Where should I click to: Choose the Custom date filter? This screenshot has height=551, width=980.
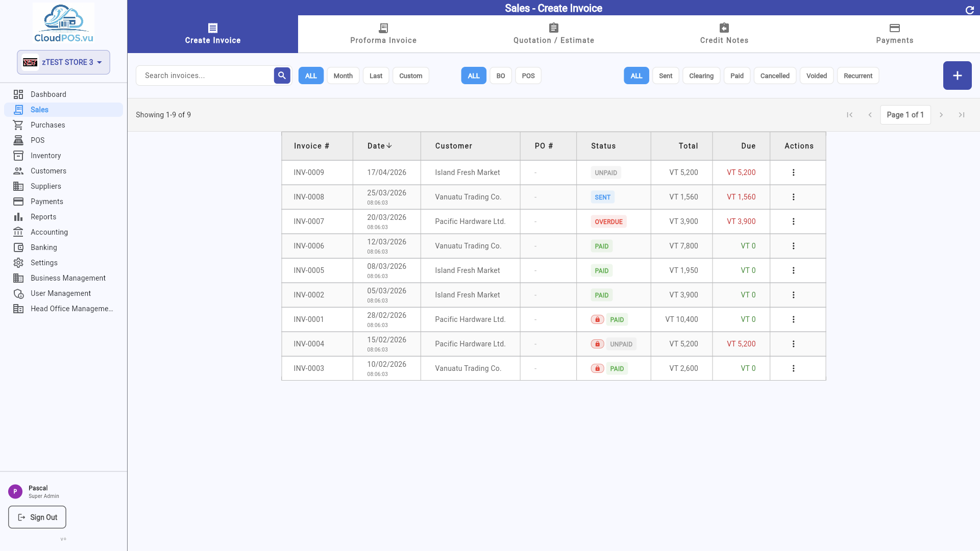(x=411, y=76)
